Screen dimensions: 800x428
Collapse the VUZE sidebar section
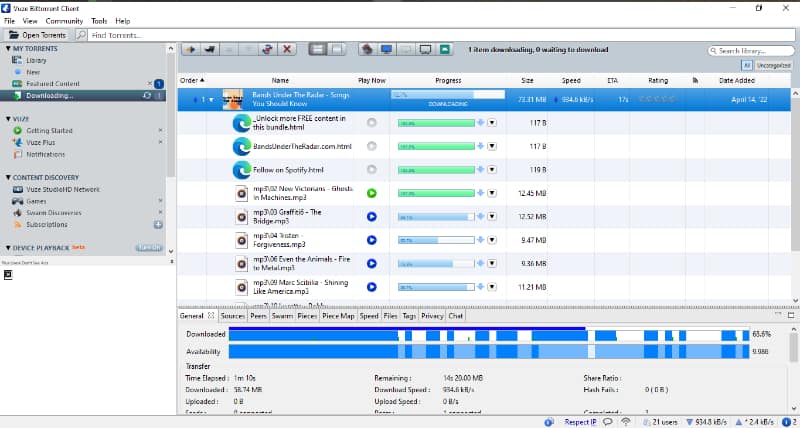[8, 119]
